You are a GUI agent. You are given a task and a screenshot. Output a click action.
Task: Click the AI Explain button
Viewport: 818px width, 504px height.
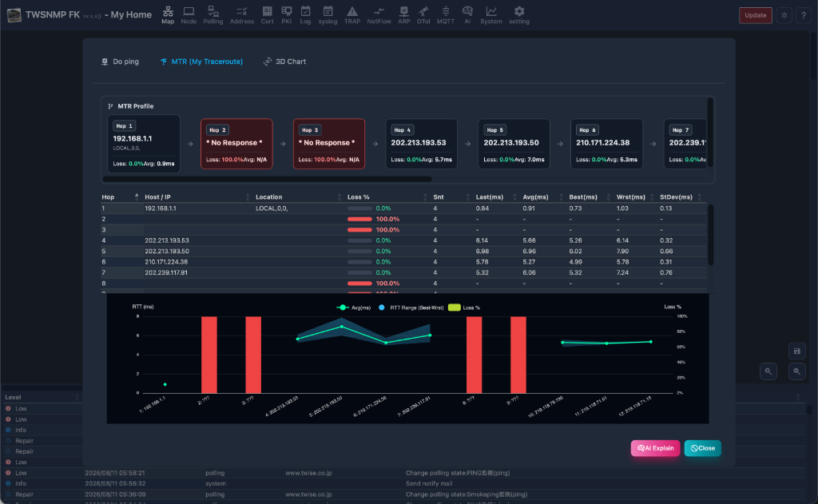pos(655,448)
